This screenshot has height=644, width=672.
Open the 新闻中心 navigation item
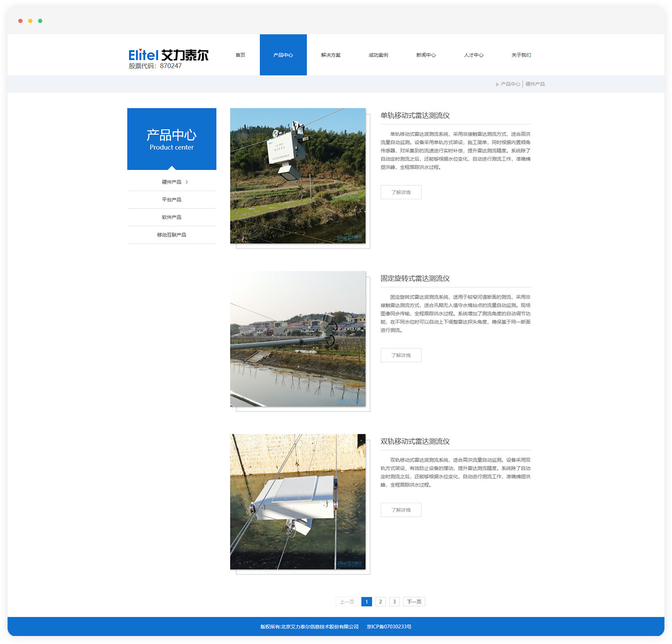(426, 55)
